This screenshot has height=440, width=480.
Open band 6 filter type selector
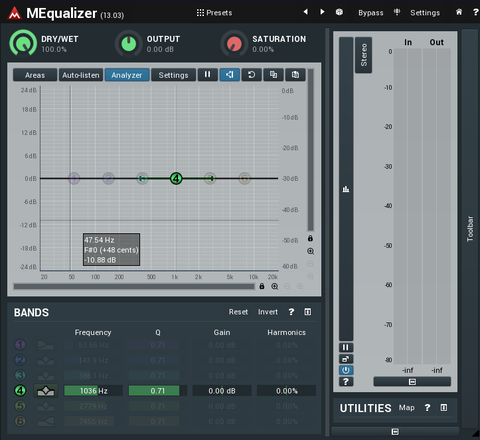(46, 421)
